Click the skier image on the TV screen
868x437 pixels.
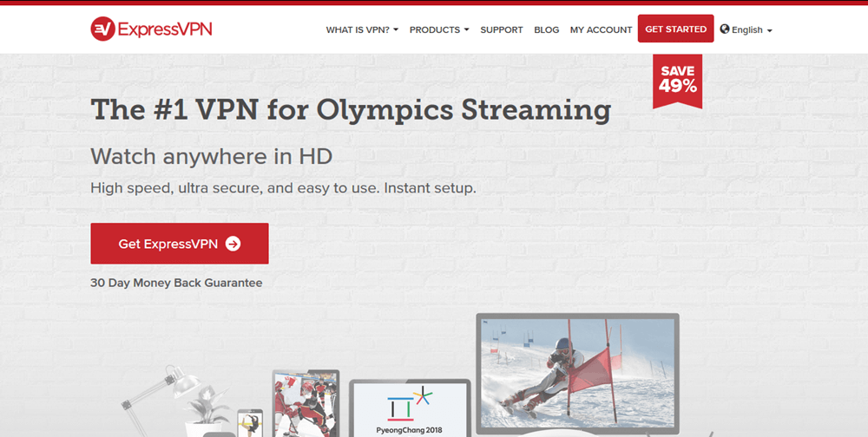point(577,373)
